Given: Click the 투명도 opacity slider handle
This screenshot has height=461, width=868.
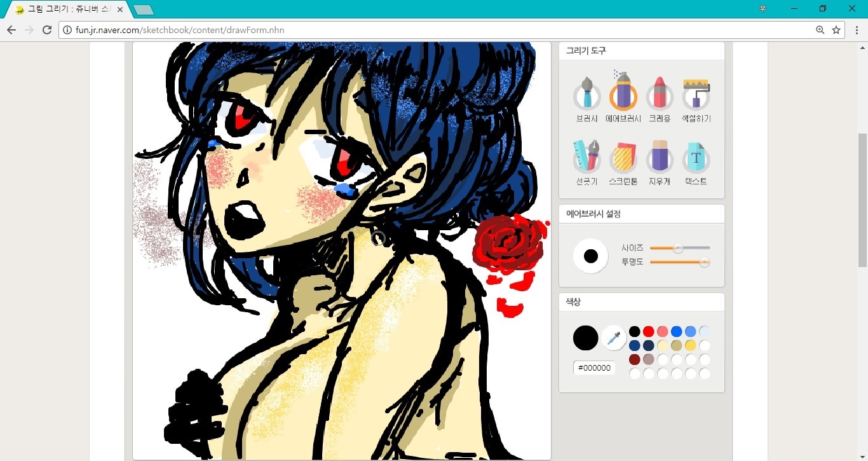Looking at the screenshot, I should [x=704, y=262].
